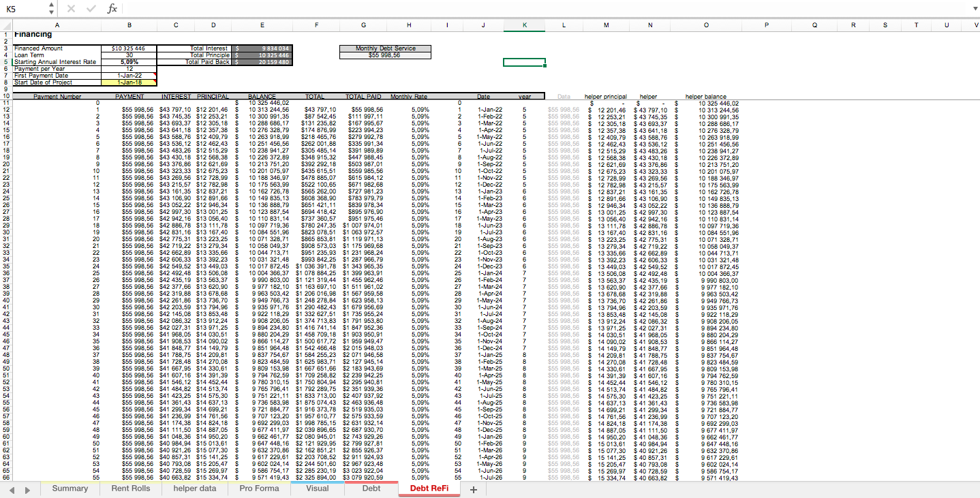Select the $10 325 446 financed amount cell
980x498 pixels.
coord(129,48)
